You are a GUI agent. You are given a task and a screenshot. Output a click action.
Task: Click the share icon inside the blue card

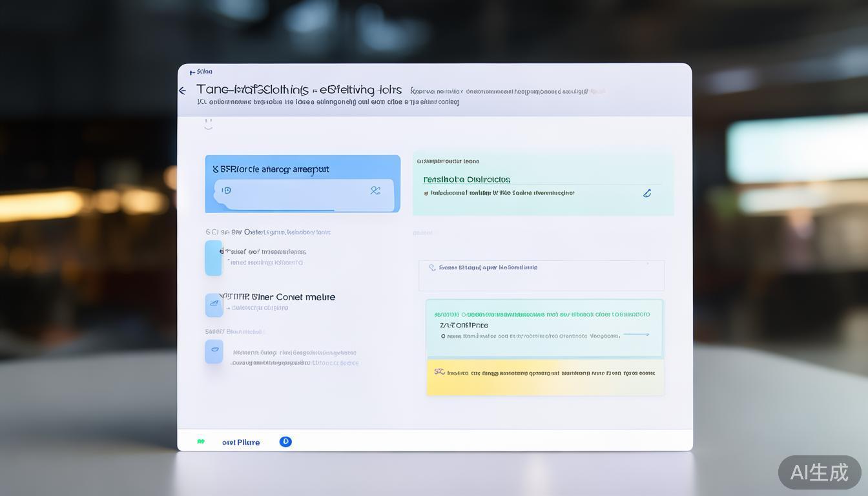(x=375, y=191)
